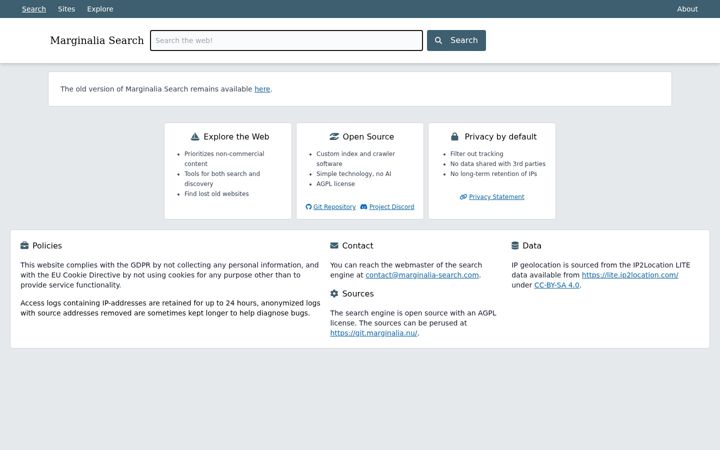720x450 pixels.
Task: Click the gear icon beside Sources
Action: 334,293
